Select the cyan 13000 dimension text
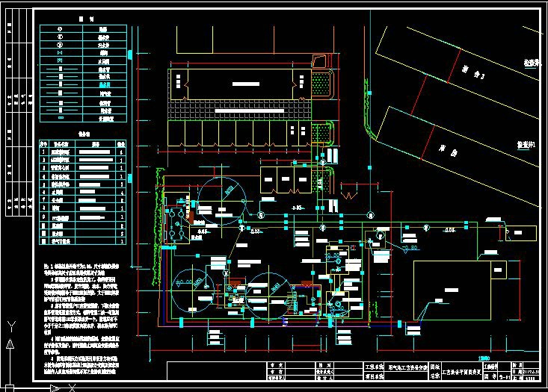This screenshot has height=392, width=548. click(x=484, y=358)
